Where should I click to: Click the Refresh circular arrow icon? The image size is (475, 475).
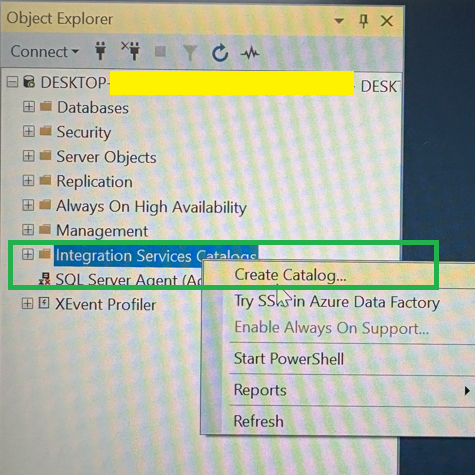click(220, 53)
